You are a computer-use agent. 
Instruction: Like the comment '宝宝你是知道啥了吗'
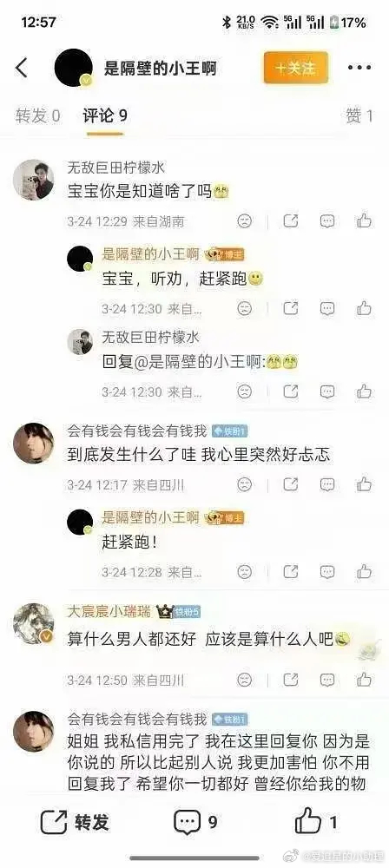pos(364,221)
